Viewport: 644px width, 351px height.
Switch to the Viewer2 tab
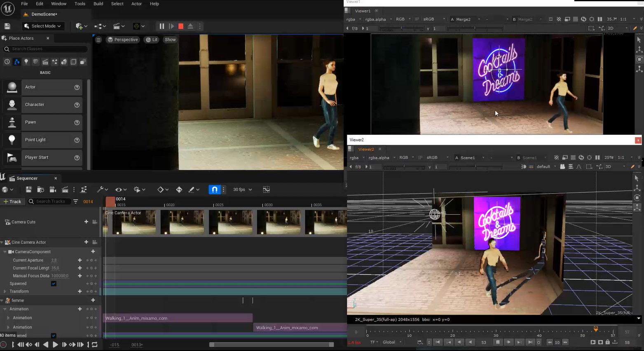click(x=366, y=149)
